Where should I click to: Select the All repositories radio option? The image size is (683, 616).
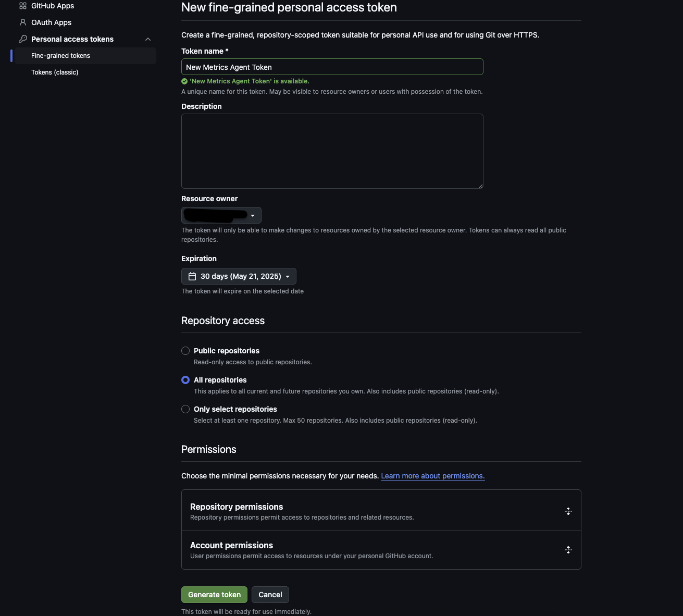point(185,380)
